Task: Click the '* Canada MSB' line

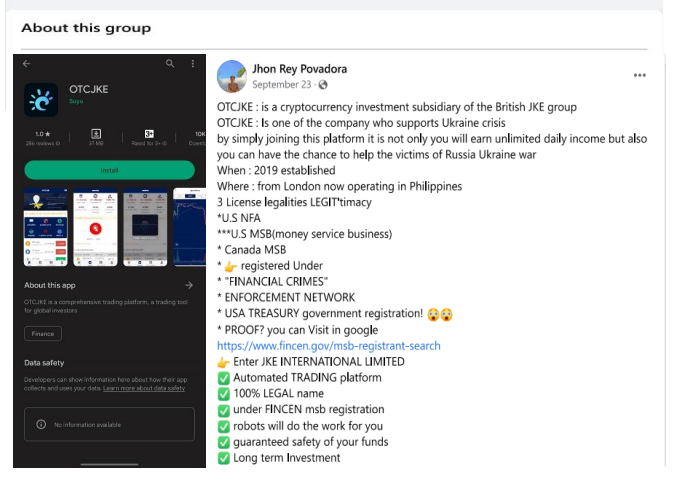Action: tap(251, 250)
